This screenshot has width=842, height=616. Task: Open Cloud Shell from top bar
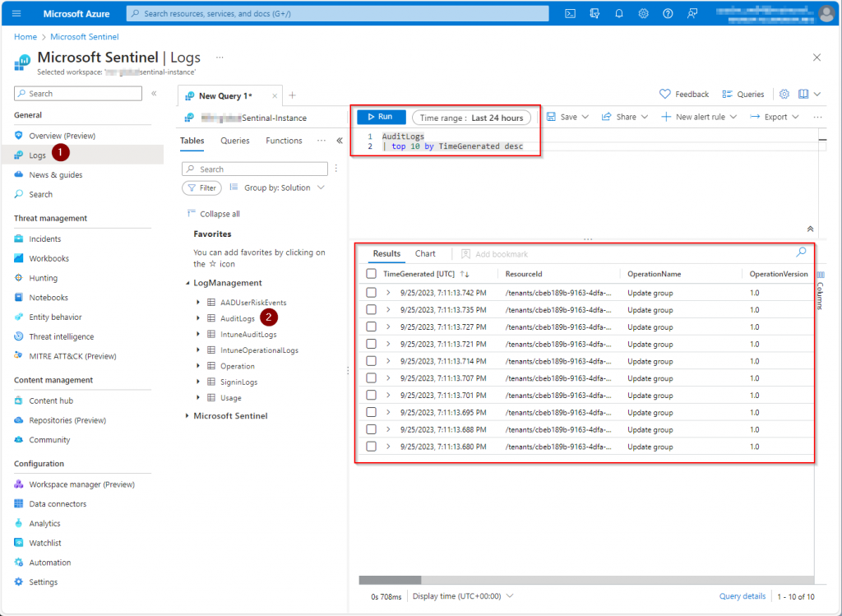[570, 14]
